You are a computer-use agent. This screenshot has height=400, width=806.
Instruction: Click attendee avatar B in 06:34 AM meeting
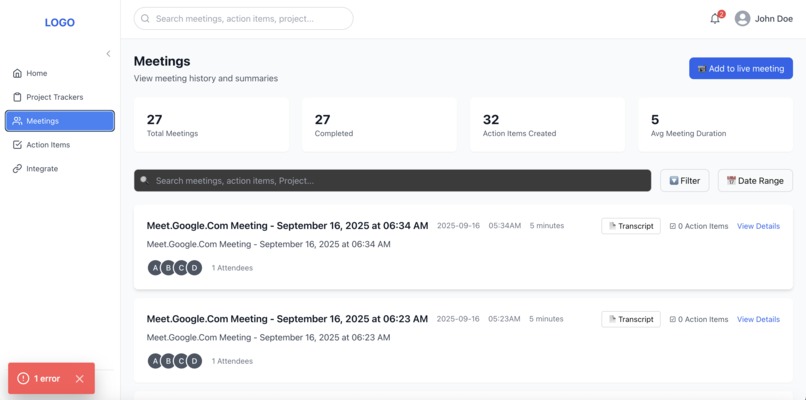(168, 268)
